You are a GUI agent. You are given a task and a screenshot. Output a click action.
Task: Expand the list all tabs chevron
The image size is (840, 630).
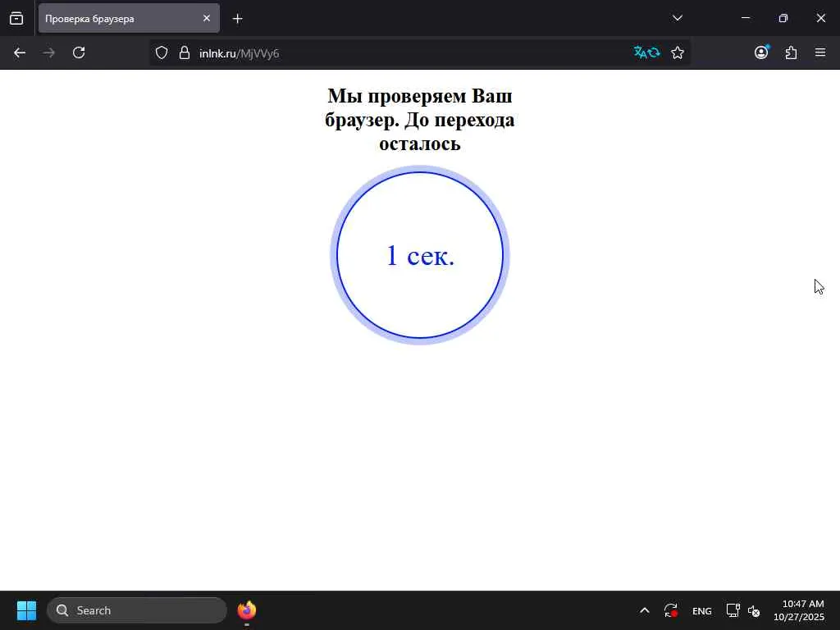677,18
